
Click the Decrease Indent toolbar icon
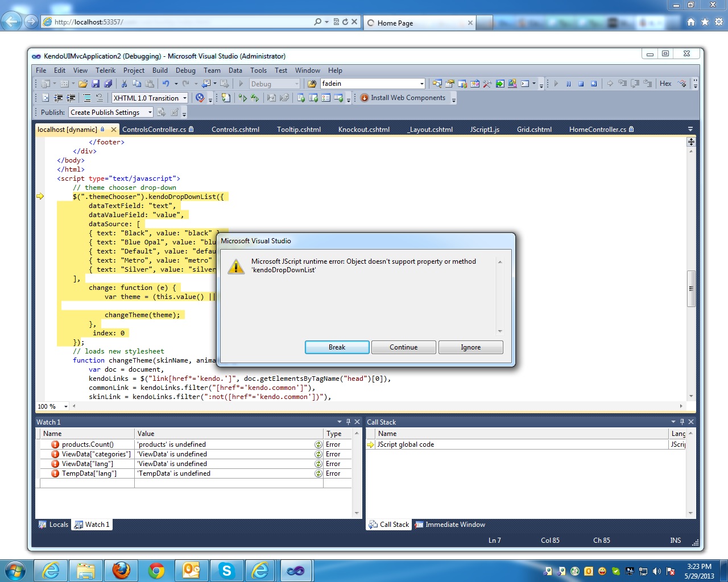click(x=58, y=98)
